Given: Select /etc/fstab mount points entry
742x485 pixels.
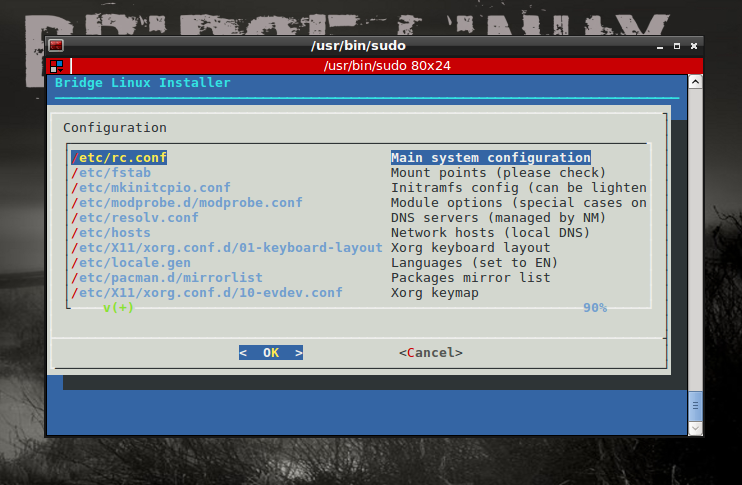Looking at the screenshot, I should click(111, 173).
